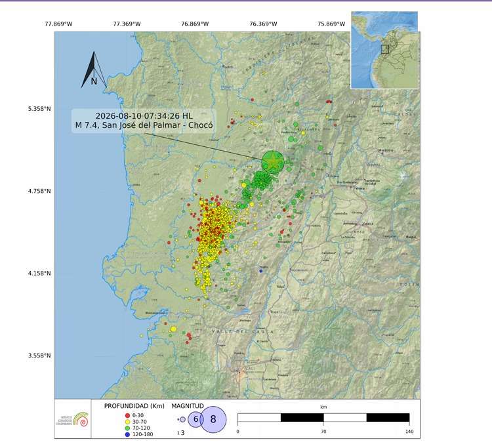492x448 pixels.
Task: Select the green epicenter star marker
Action: pyautogui.click(x=273, y=162)
